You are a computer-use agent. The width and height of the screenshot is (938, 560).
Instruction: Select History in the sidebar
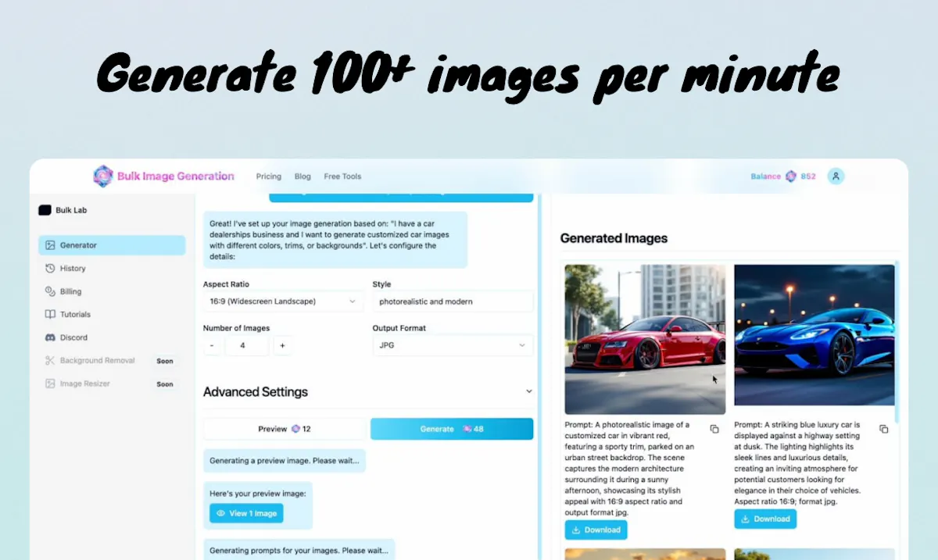(x=112, y=268)
